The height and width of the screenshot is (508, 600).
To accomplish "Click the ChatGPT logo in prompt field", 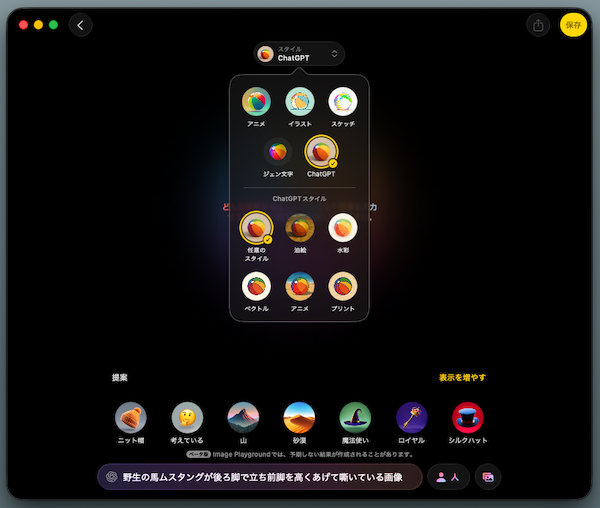I will 111,477.
